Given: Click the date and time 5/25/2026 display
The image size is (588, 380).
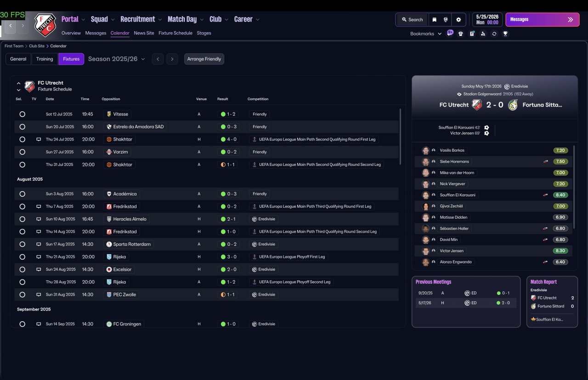Looking at the screenshot, I should pyautogui.click(x=487, y=19).
